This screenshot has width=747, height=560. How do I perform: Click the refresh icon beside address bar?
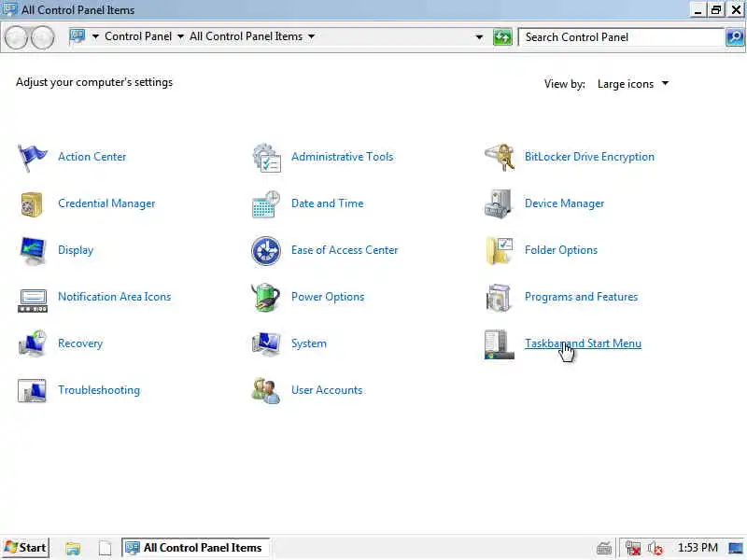pos(502,36)
